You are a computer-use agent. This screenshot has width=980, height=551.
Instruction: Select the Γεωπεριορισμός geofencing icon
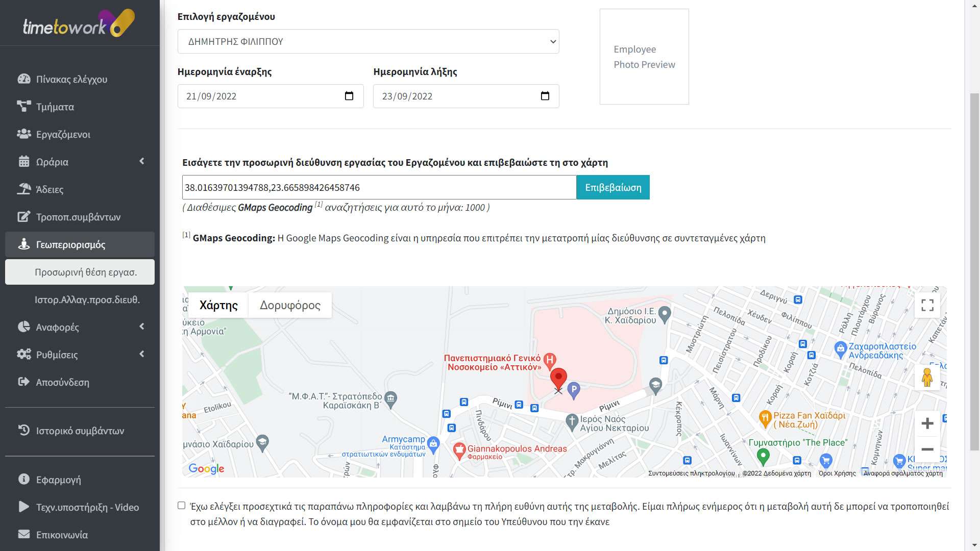[x=23, y=244]
